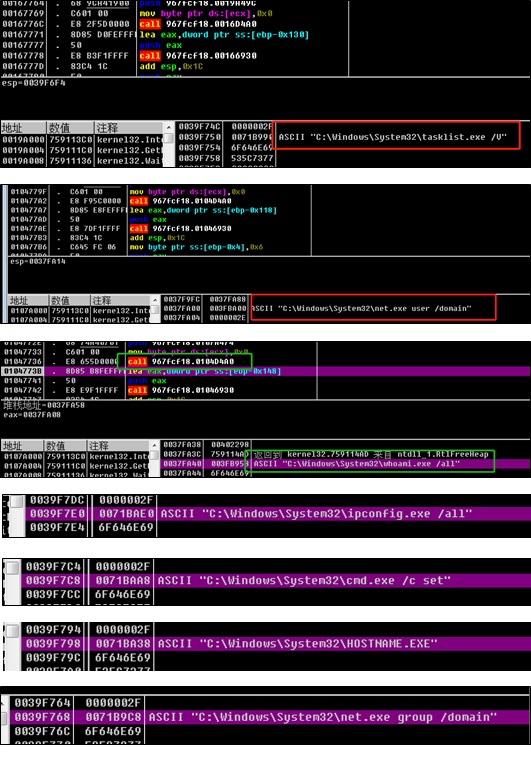
Task: Select the net.exe group /domain stack row
Action: pyautogui.click(x=269, y=717)
